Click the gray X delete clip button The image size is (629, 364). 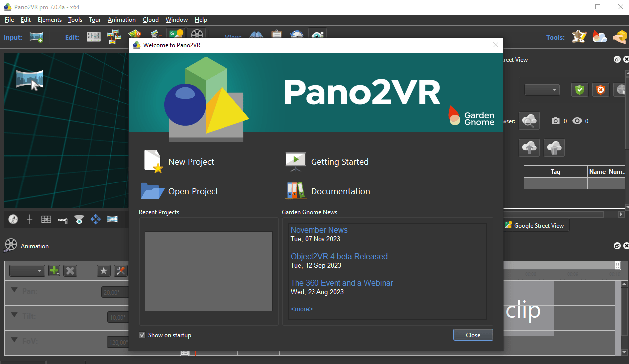click(71, 271)
